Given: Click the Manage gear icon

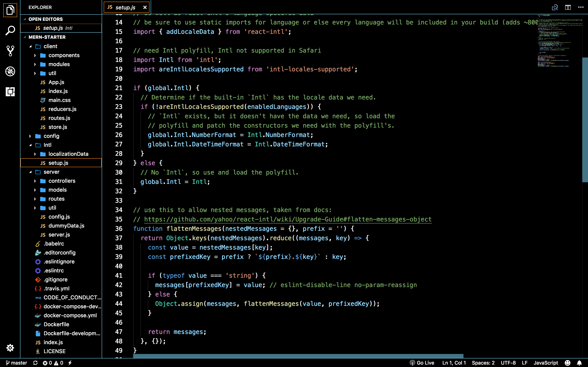Looking at the screenshot, I should point(10,348).
